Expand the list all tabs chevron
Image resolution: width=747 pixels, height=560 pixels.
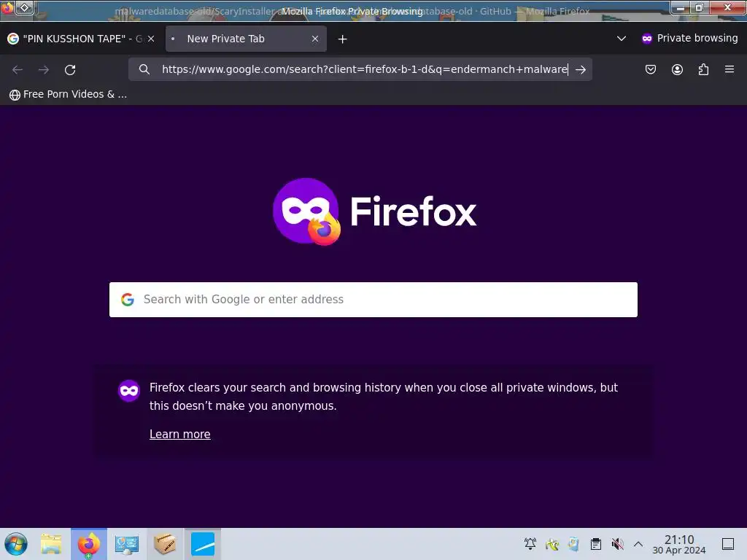coord(622,39)
